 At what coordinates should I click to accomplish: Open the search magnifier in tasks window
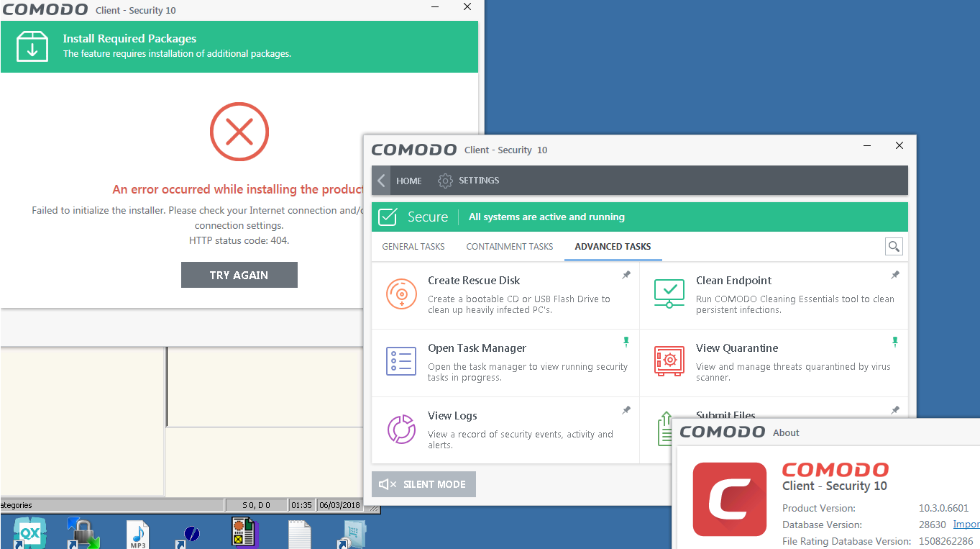[894, 247]
